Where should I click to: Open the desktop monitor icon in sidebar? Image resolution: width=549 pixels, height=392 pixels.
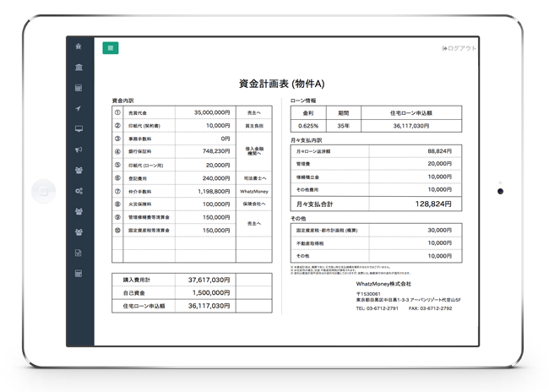tap(79, 129)
